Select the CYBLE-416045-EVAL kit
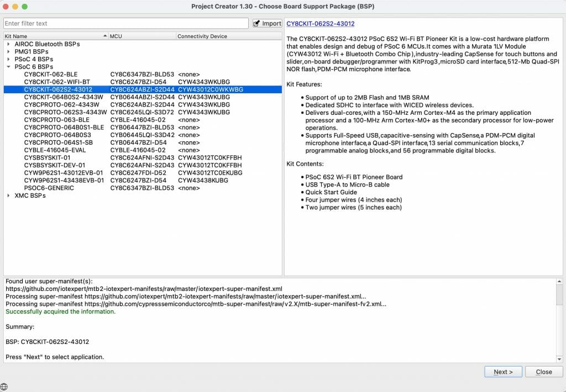566x392 pixels. click(x=55, y=150)
